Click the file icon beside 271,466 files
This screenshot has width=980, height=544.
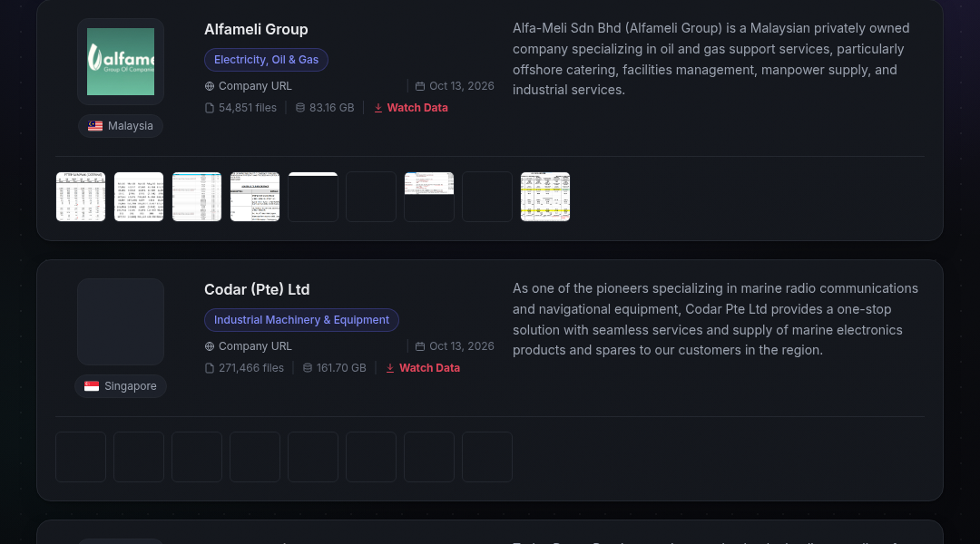(x=210, y=368)
